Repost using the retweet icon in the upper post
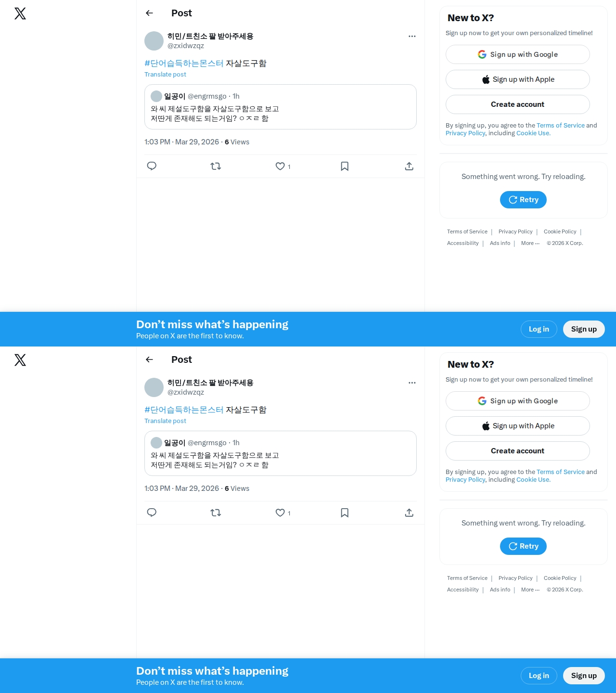616x693 pixels. pyautogui.click(x=216, y=166)
